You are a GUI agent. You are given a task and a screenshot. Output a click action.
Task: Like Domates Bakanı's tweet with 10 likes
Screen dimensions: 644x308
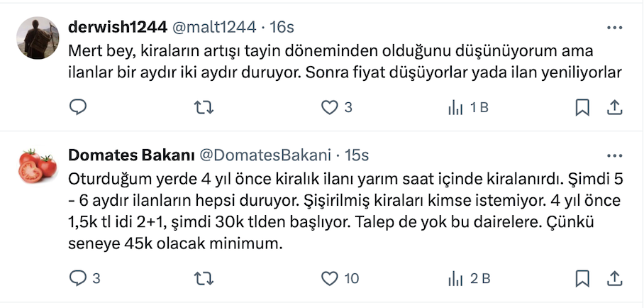pos(329,278)
